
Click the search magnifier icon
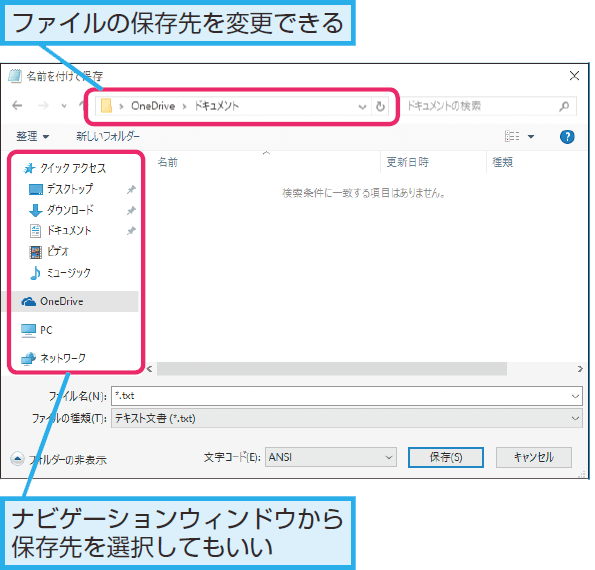(564, 106)
